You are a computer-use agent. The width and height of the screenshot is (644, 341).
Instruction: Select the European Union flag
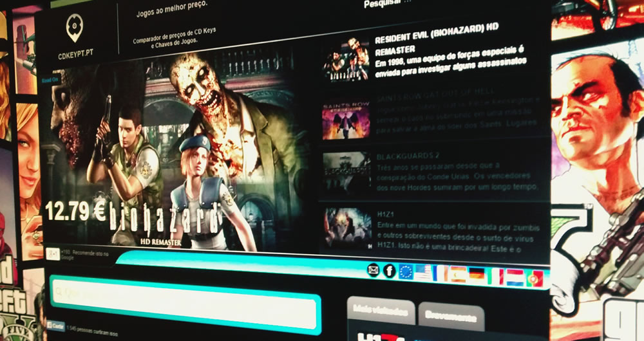coord(406,272)
